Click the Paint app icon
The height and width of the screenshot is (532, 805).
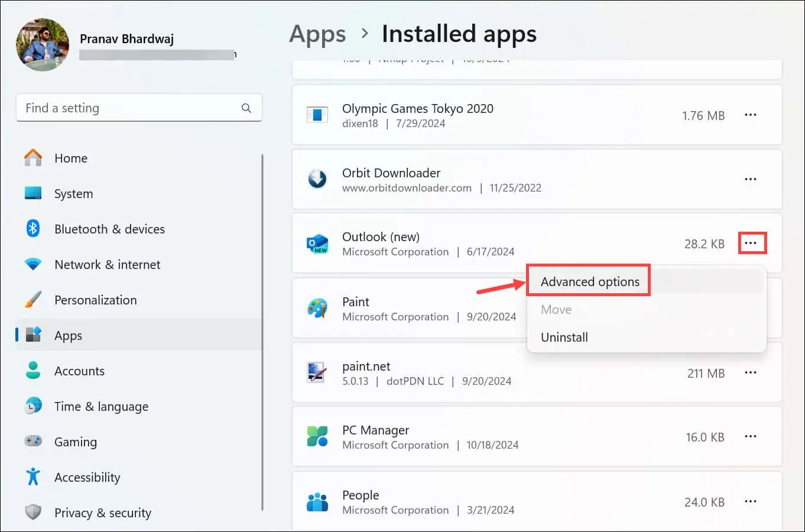tap(317, 308)
